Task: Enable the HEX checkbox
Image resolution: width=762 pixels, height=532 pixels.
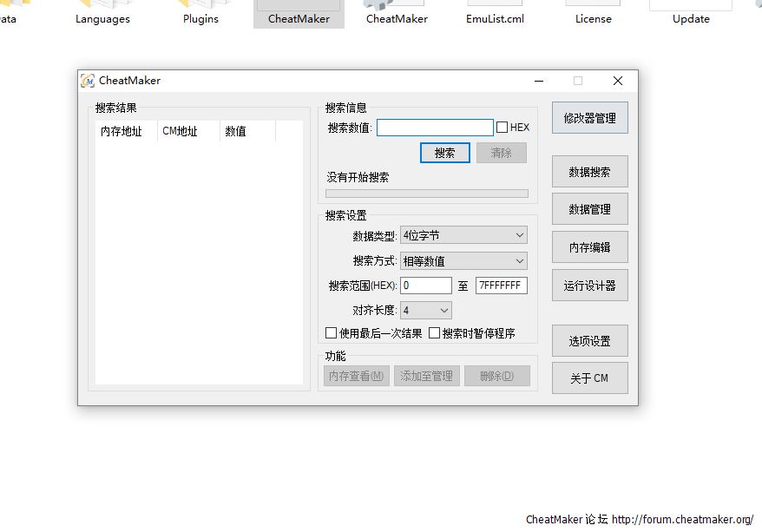Action: point(503,128)
